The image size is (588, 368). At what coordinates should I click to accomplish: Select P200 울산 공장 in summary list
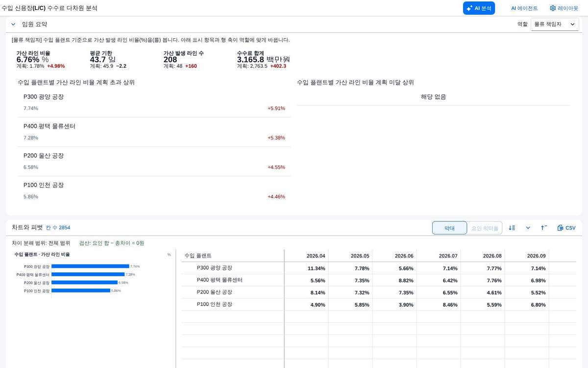(x=154, y=161)
